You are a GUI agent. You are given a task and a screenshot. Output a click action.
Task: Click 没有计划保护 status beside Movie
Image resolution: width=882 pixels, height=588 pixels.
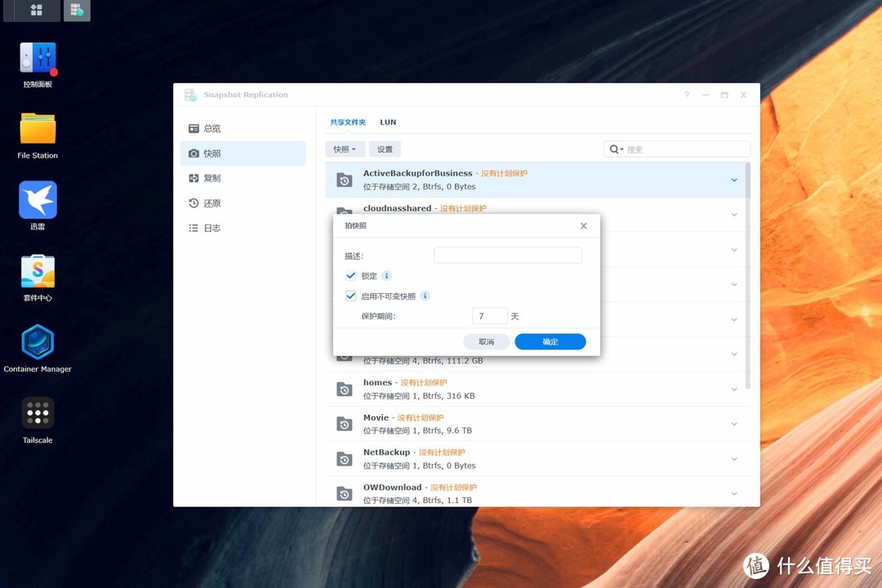[421, 417]
